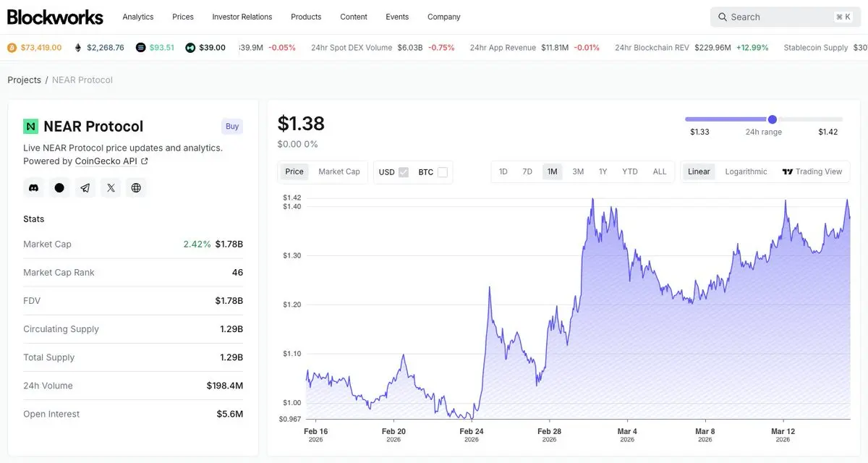868x463 pixels.
Task: Open the NEAR Telegram channel icon
Action: click(85, 188)
